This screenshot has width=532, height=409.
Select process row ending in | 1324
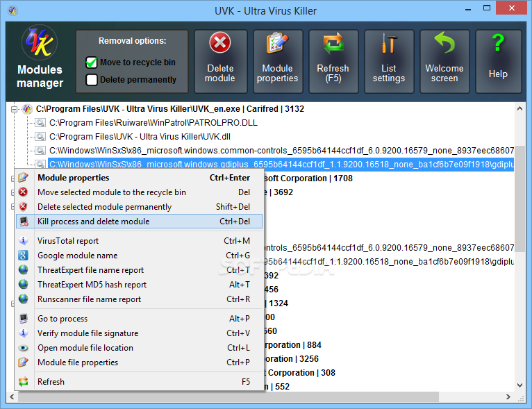276,303
